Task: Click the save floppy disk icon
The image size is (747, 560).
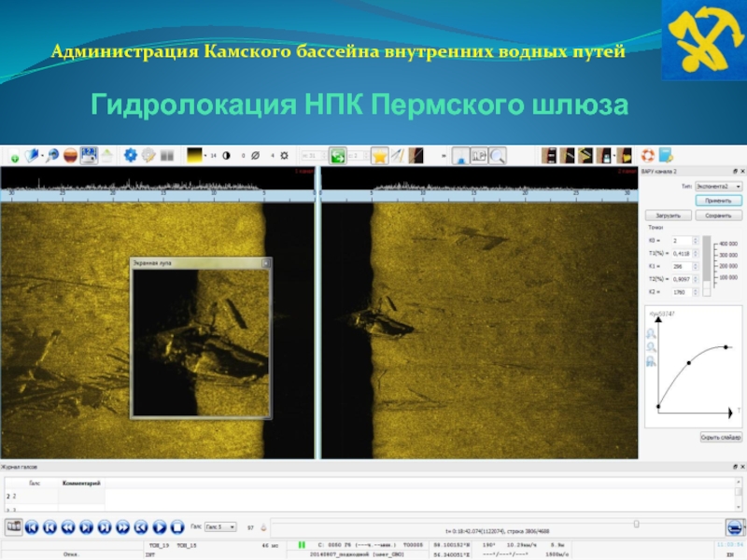Action: [x=89, y=155]
